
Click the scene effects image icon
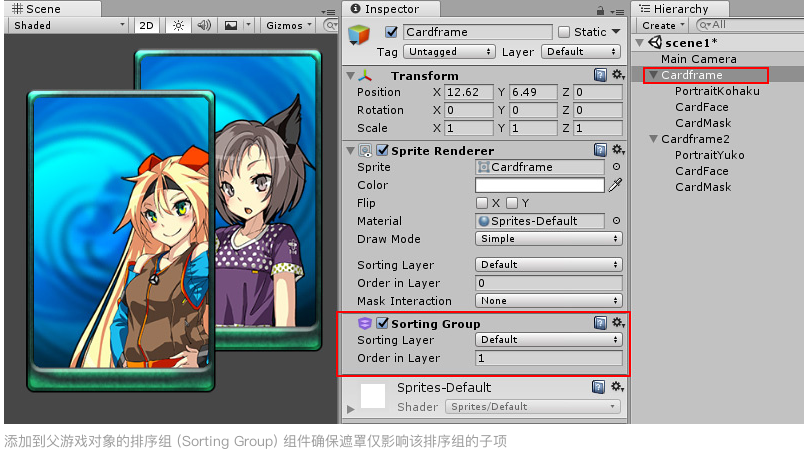[x=231, y=25]
